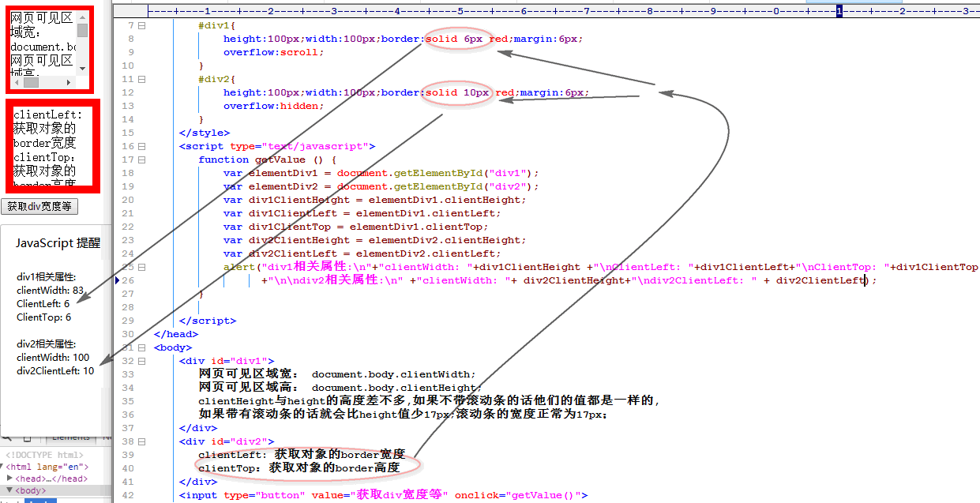
Task: Click 'overflow:scroll;' on line 9
Action: (273, 52)
